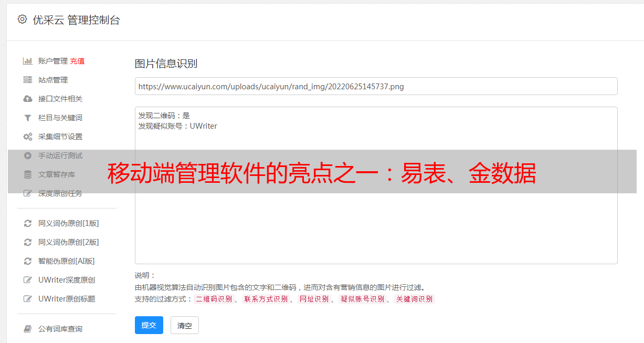Click the blue 提交 button
The width and height of the screenshot is (644, 343).
pos(149,325)
